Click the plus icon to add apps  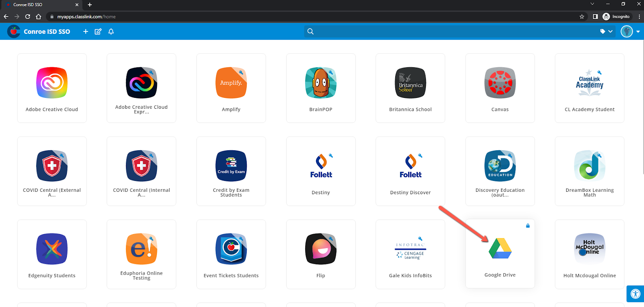coord(85,31)
